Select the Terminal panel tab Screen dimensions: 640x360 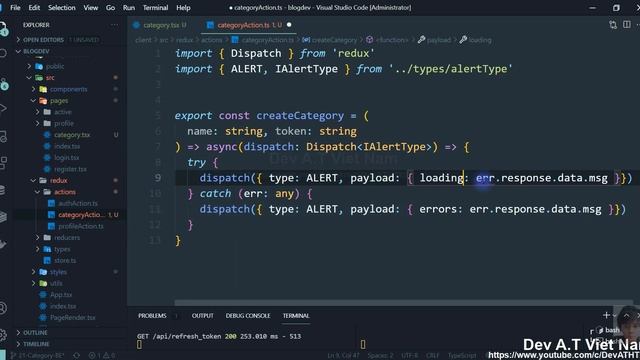296,316
